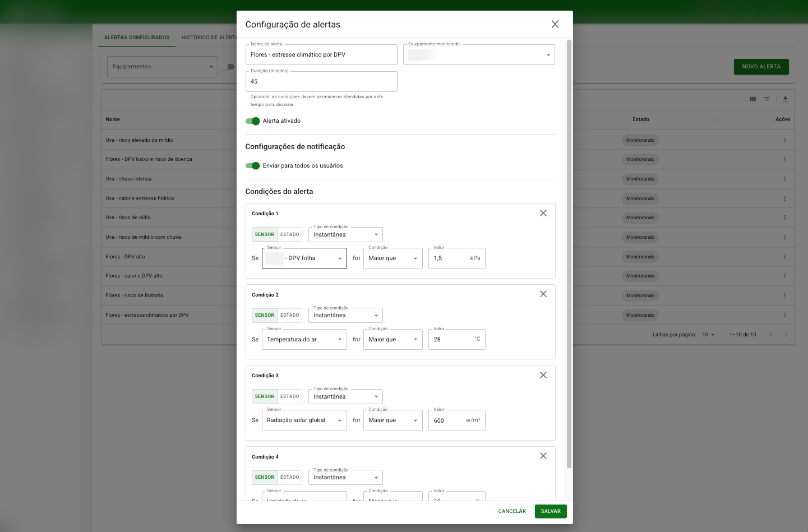Click the CANCELAR button
The width and height of the screenshot is (808, 532).
click(512, 511)
